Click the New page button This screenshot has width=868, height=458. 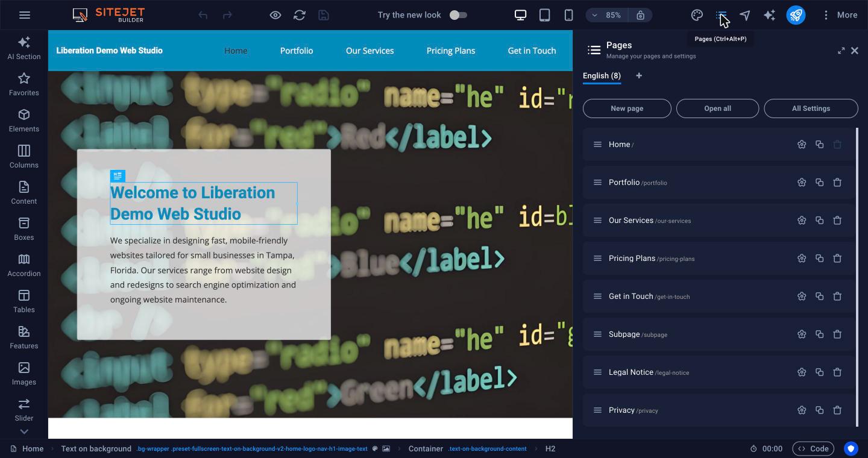point(627,108)
